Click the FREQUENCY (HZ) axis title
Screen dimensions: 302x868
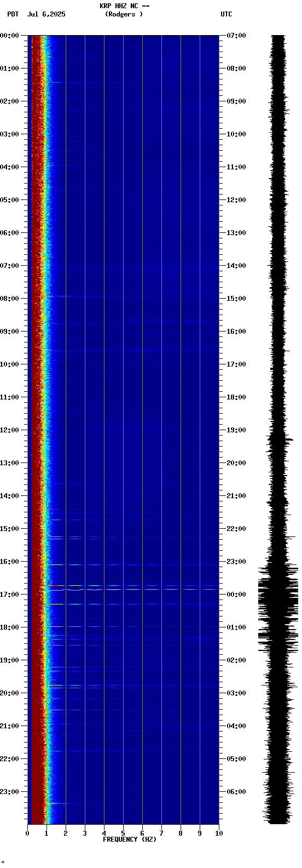coord(130,840)
